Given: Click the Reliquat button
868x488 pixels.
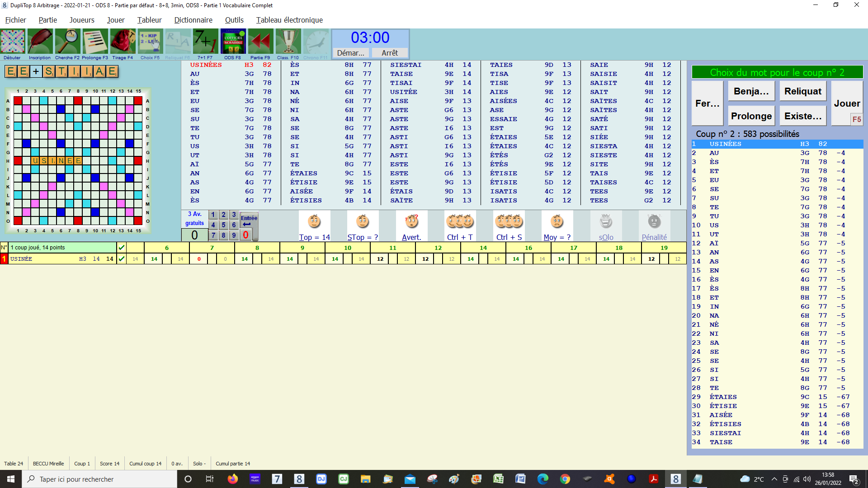Looking at the screenshot, I should pyautogui.click(x=802, y=91).
